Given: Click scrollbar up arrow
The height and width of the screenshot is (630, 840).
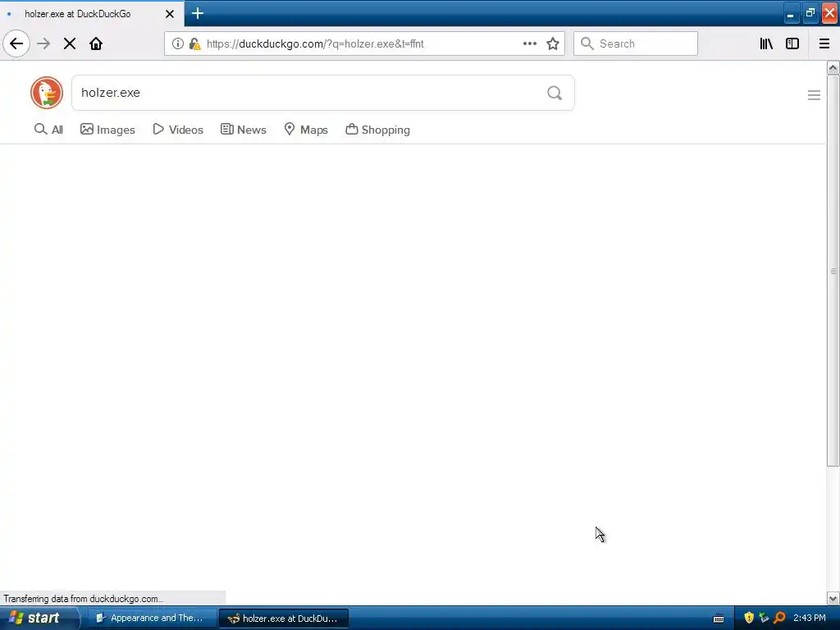Looking at the screenshot, I should (833, 67).
